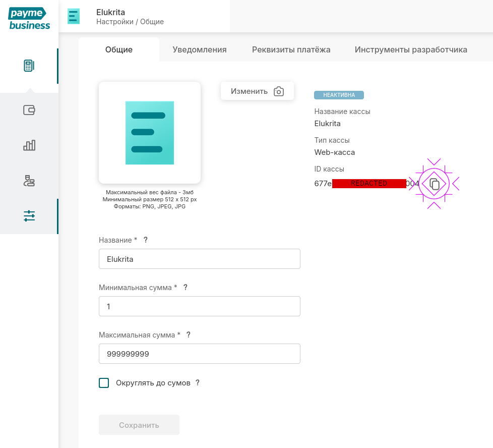Click the payme business logo
The image size is (493, 448).
pos(29,18)
